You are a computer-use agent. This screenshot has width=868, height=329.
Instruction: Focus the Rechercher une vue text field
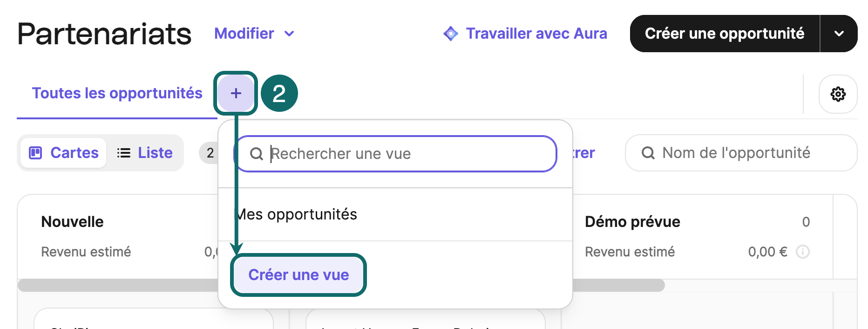410,154
